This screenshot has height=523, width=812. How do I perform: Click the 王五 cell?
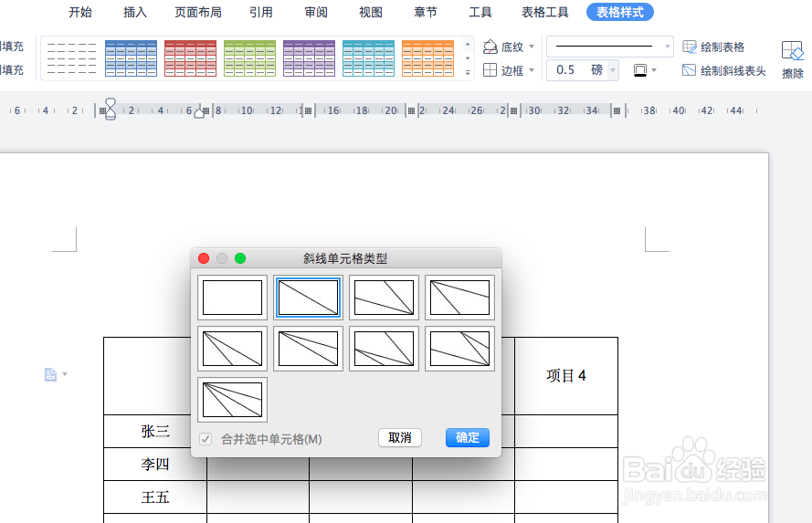[155, 497]
